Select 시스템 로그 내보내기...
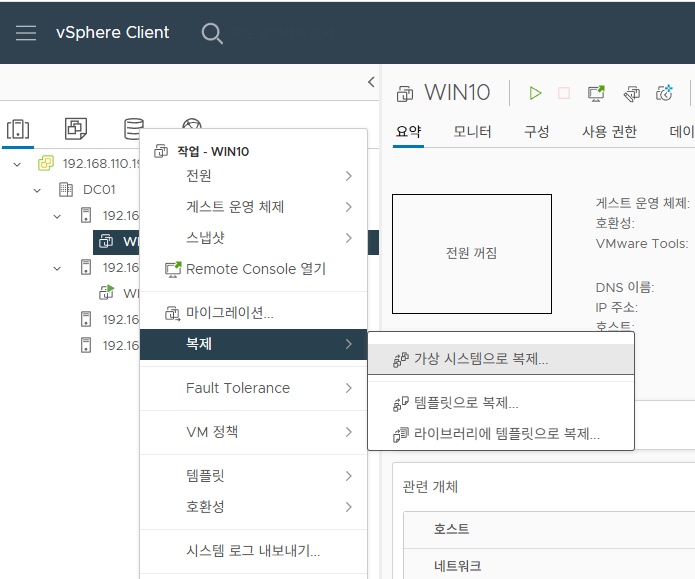Viewport: 695px width, 579px height. pyautogui.click(x=254, y=551)
